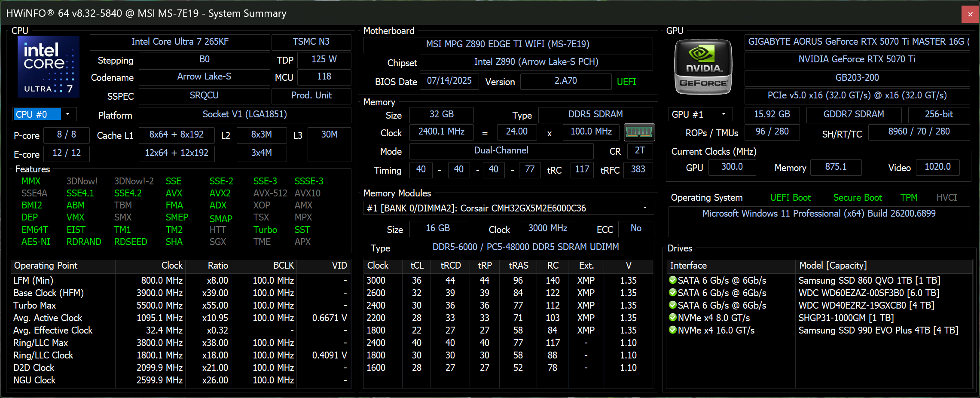Click the green UEFI label beside BIOS version

[626, 82]
